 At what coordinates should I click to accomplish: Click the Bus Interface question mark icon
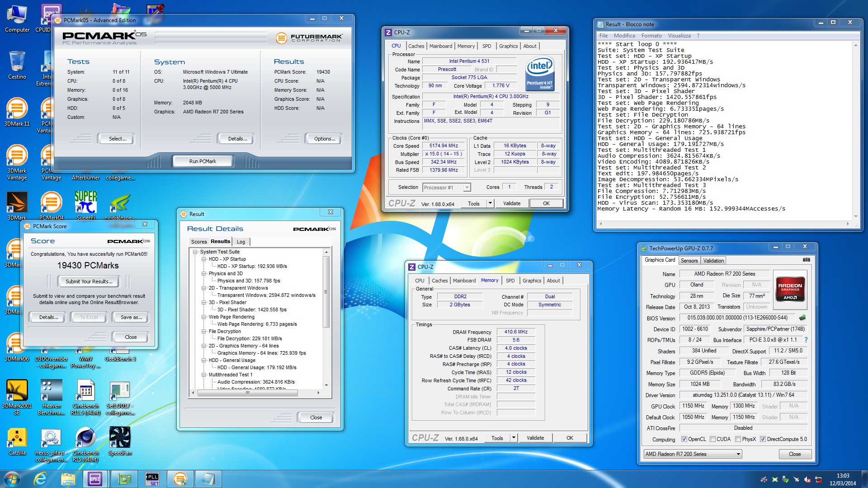click(806, 340)
